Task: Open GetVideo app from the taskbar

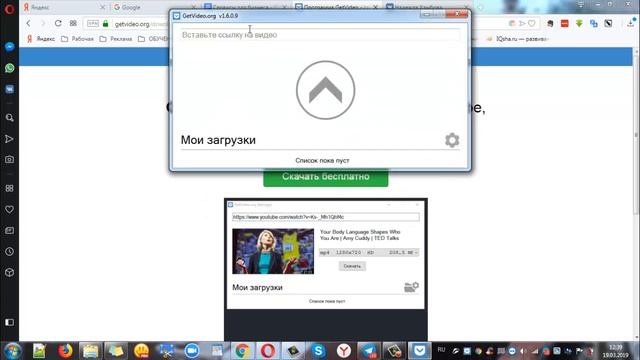Action: (x=420, y=351)
